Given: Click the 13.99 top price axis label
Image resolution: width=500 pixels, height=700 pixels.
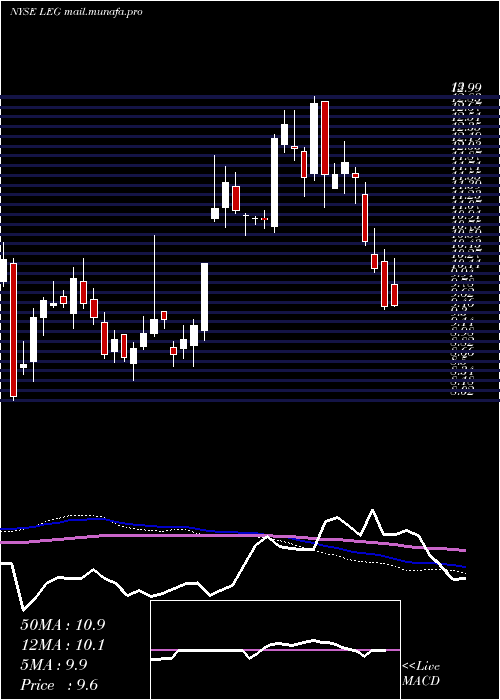Looking at the screenshot, I should [468, 90].
